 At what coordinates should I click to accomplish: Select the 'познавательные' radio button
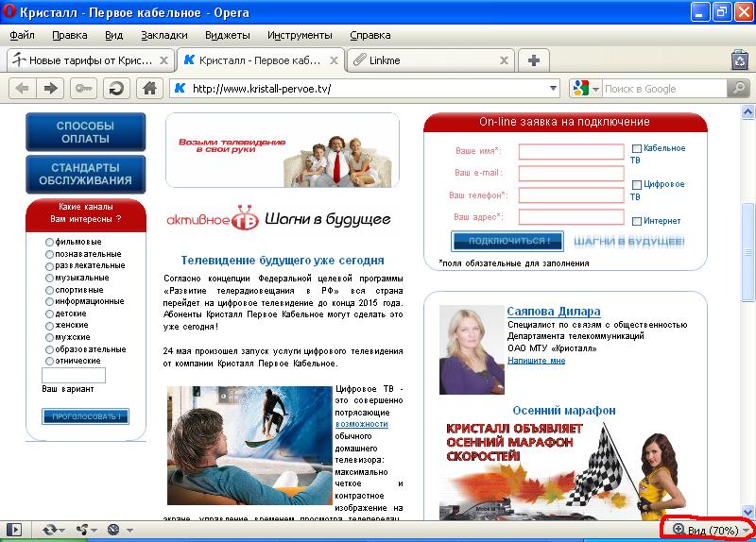(x=49, y=254)
